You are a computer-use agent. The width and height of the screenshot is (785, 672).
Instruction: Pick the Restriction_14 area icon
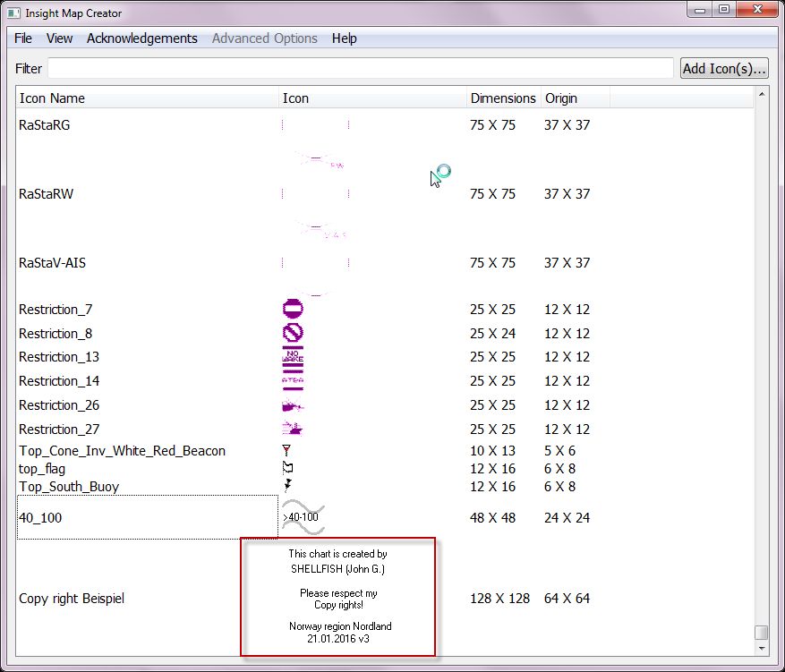tap(293, 381)
